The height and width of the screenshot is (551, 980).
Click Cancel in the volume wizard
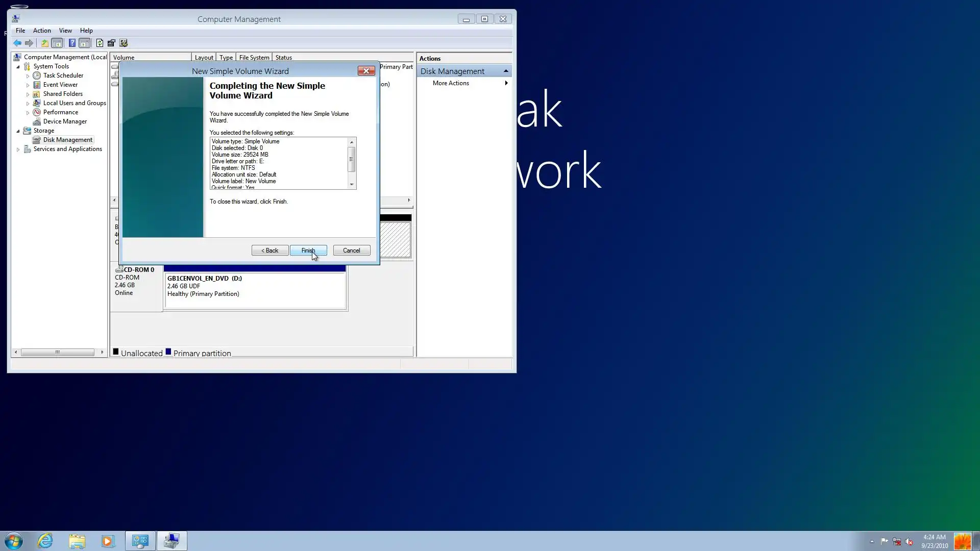click(351, 251)
